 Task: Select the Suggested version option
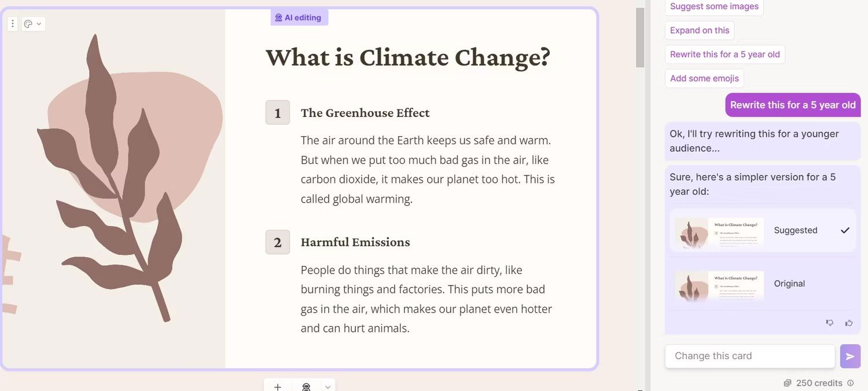pos(763,230)
